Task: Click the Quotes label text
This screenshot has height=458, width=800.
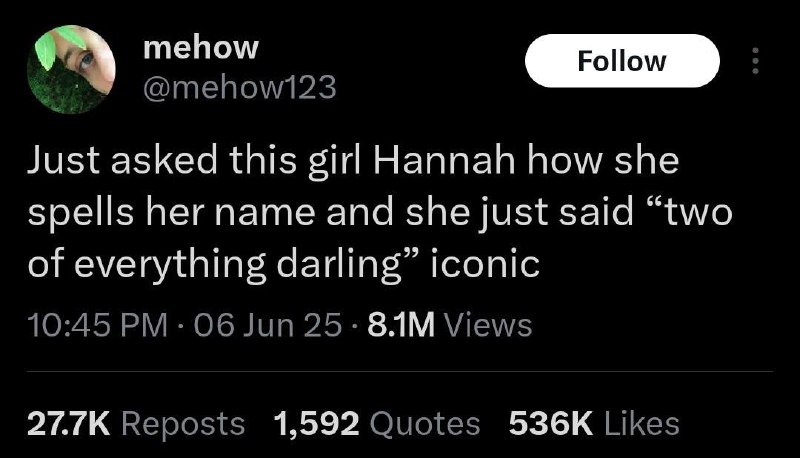Action: click(x=425, y=424)
